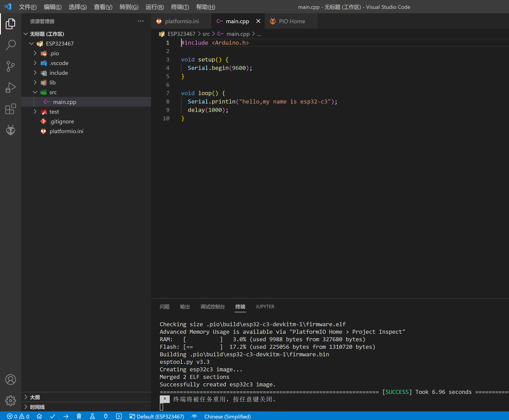
Task: Click PlatformIO Clean trash icon in status bar
Action: 79,416
